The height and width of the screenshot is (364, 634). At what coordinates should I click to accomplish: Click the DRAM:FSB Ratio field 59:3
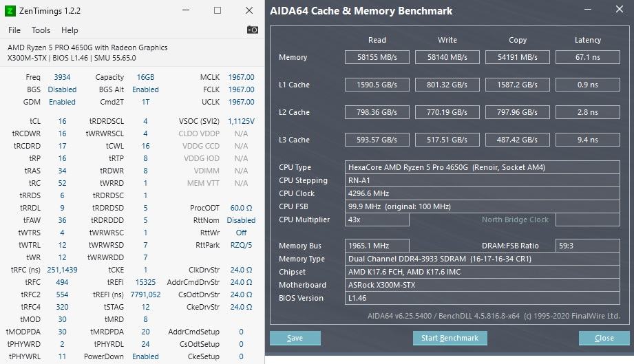point(587,246)
